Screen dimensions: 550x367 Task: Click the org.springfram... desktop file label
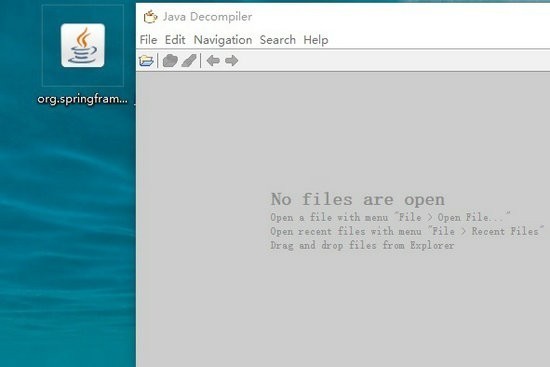point(82,99)
